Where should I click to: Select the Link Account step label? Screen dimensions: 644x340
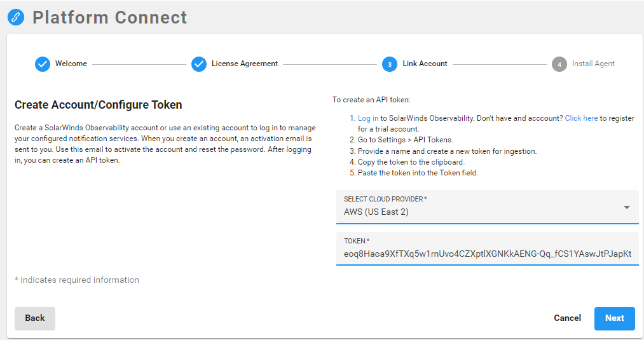425,64
